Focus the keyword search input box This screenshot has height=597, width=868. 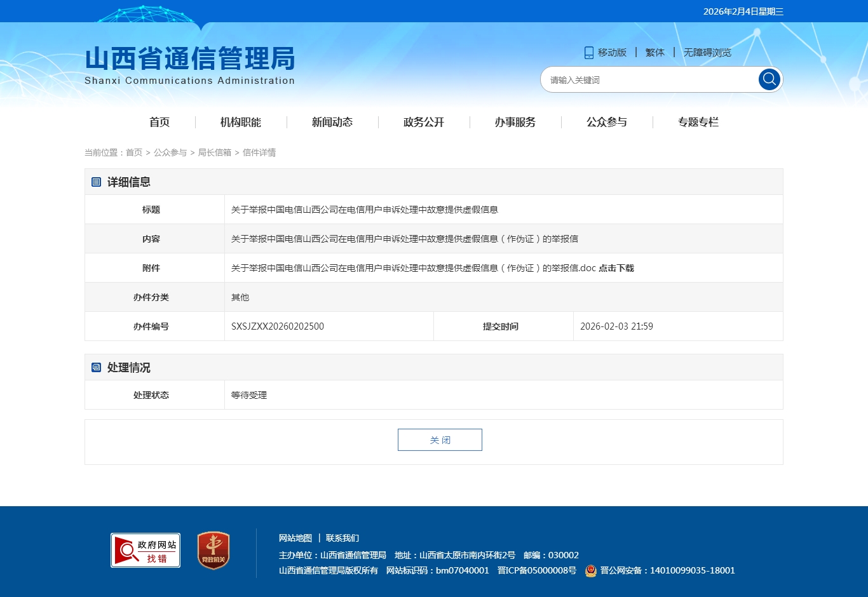pyautogui.click(x=648, y=80)
